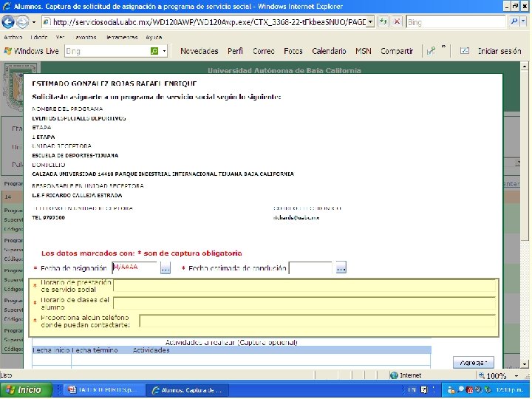The width and height of the screenshot is (532, 399).
Task: Click the language indicator in the taskbar
Action: (412, 390)
